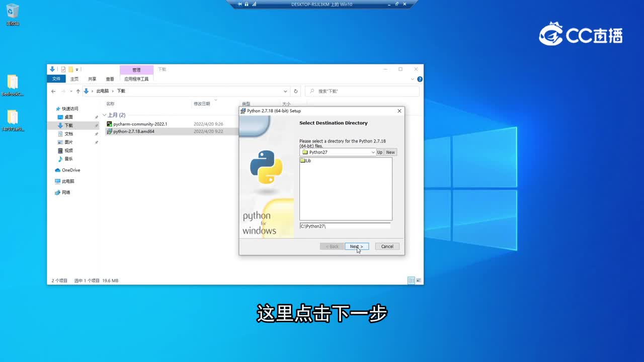This screenshot has width=644, height=362.
Task: Go up one folder level in Explorer
Action: pos(78,91)
